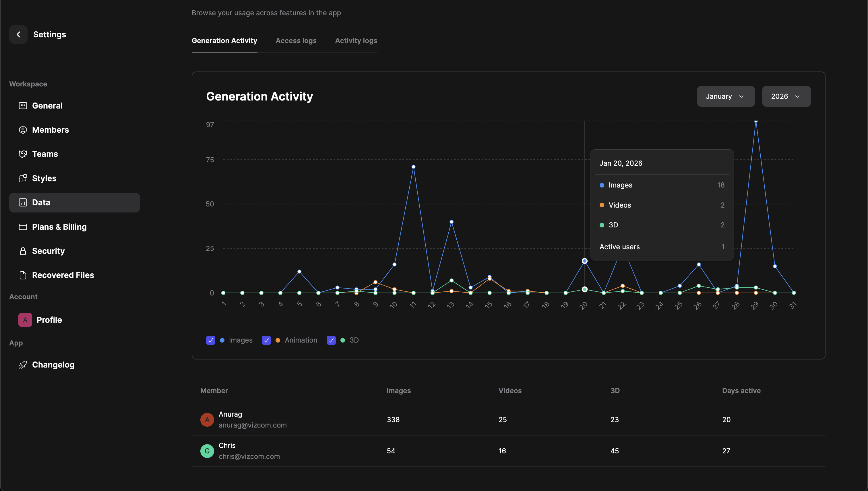Click the Security lock icon
This screenshot has height=491, width=868.
[23, 251]
